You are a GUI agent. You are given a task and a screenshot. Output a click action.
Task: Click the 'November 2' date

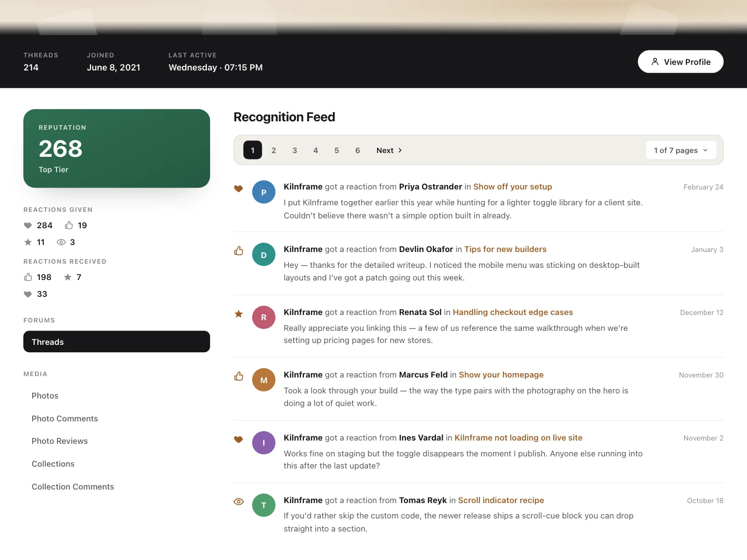coord(703,438)
